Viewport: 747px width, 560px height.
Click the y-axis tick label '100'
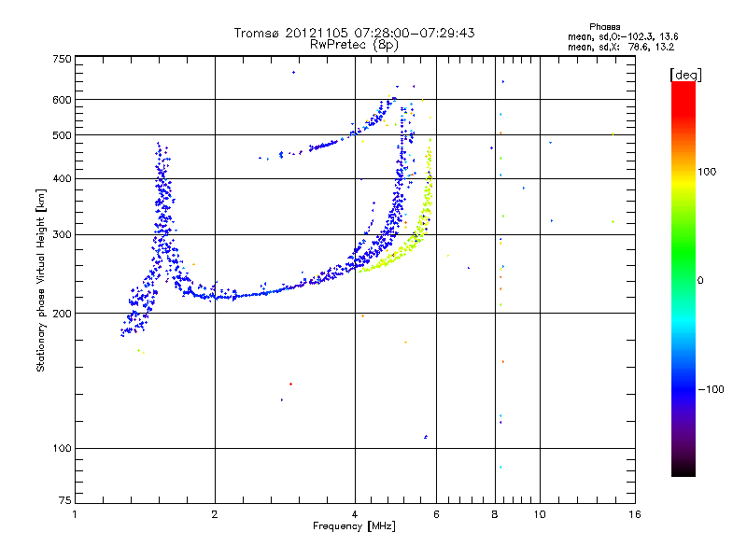point(62,448)
